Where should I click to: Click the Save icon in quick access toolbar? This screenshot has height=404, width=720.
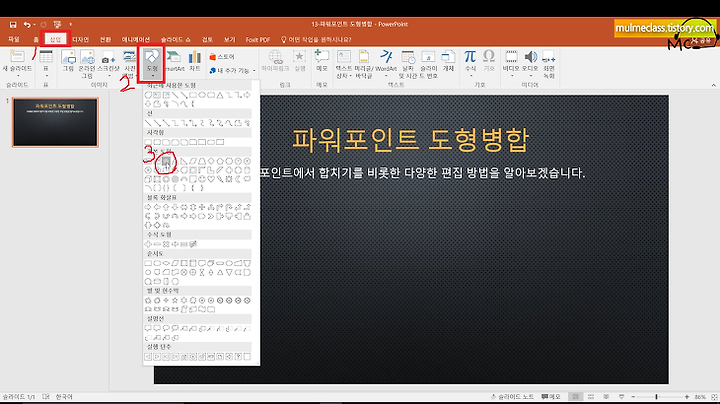click(x=13, y=24)
